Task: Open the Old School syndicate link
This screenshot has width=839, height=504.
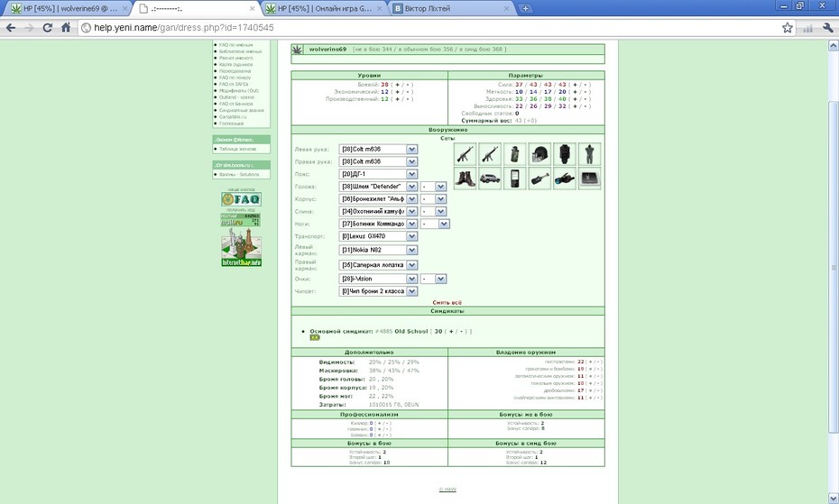Action: click(411, 331)
